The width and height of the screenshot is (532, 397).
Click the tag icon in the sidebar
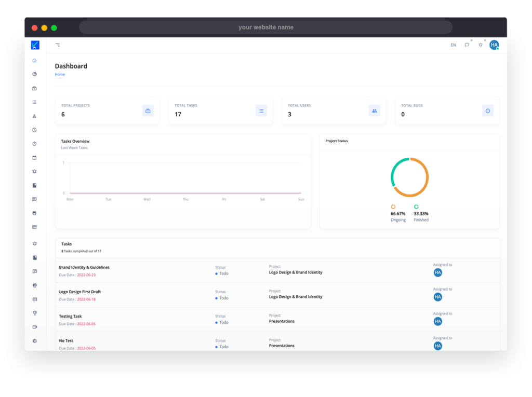pos(35,74)
